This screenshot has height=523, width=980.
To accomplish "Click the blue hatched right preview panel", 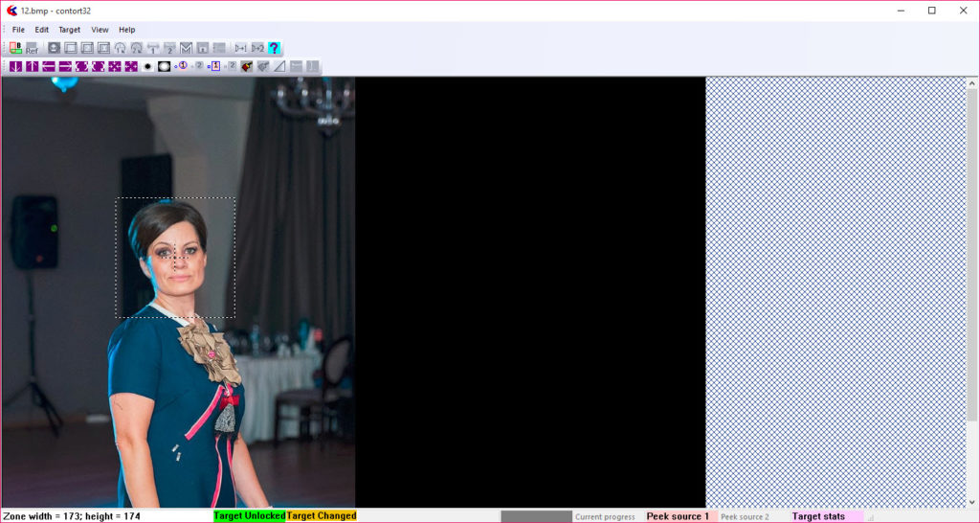I will [836, 292].
